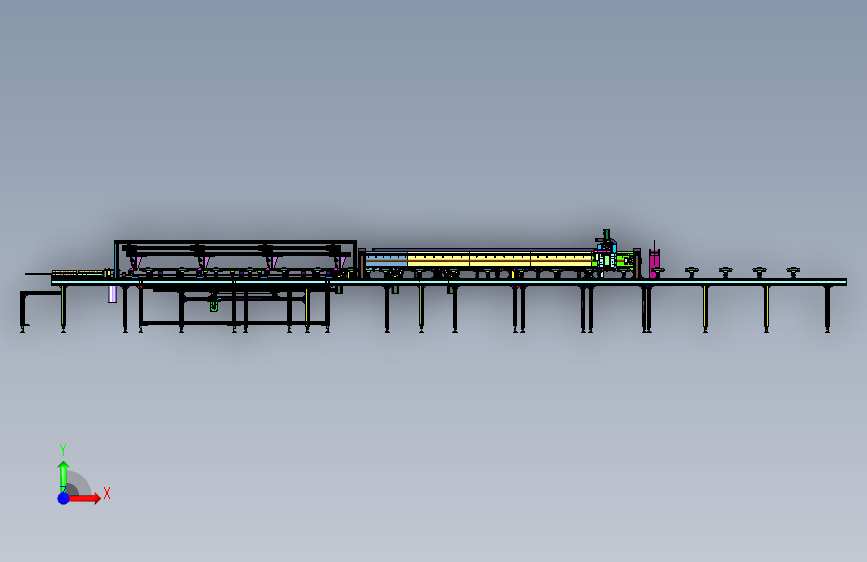Select the light purple cylinder under the left table
This screenshot has width=867, height=562.
click(x=112, y=294)
